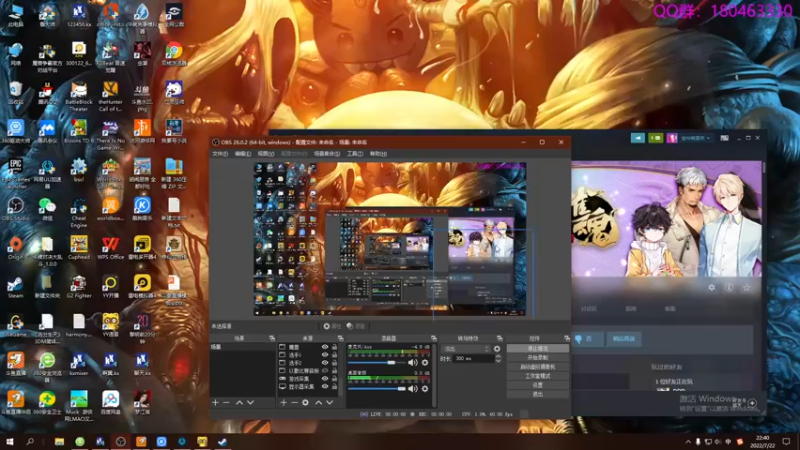
Task: Click the Steam icon in the taskbar
Action: (222, 441)
